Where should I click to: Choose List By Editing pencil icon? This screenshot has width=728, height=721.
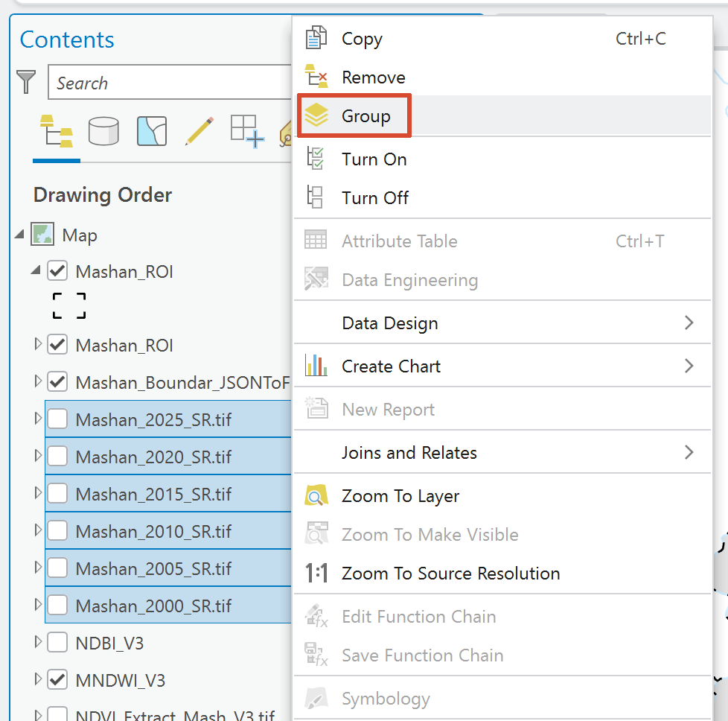click(199, 131)
